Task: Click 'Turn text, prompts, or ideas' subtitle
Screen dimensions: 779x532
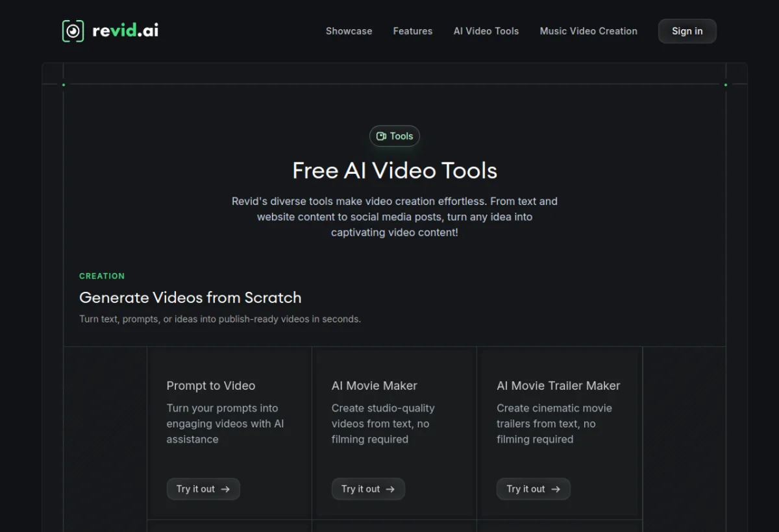Action: coord(220,319)
